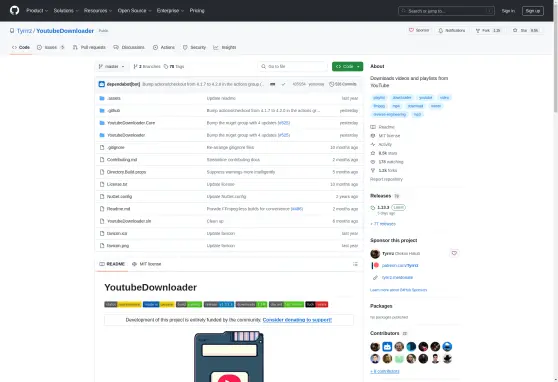The width and height of the screenshot is (558, 382).
Task: Open the YoutubeDownloader.Core folder
Action: 131,123
